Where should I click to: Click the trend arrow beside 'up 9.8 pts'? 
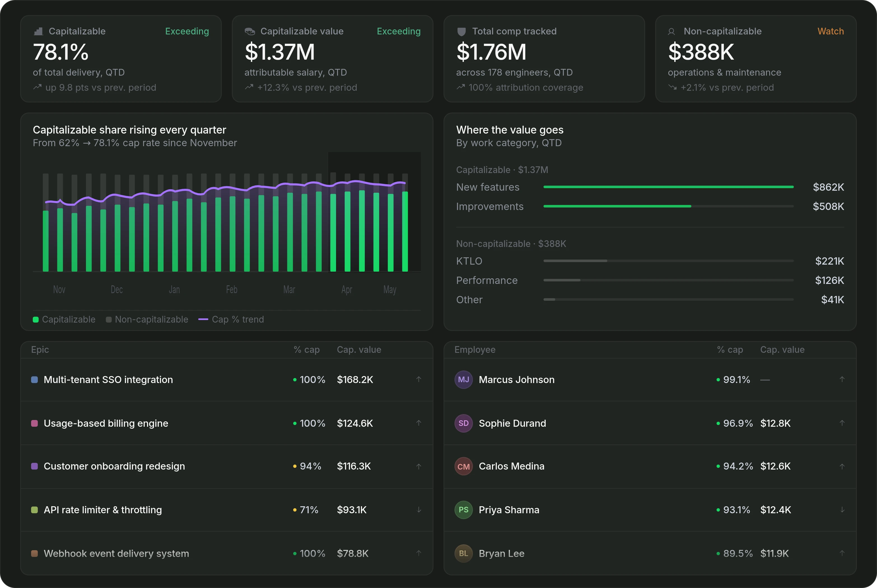pos(37,87)
